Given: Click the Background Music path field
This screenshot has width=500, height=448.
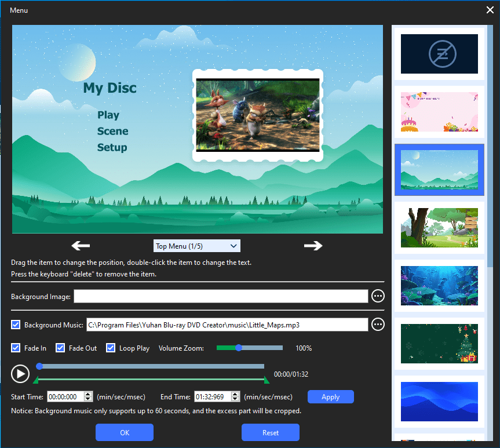Looking at the screenshot, I should pyautogui.click(x=227, y=325).
